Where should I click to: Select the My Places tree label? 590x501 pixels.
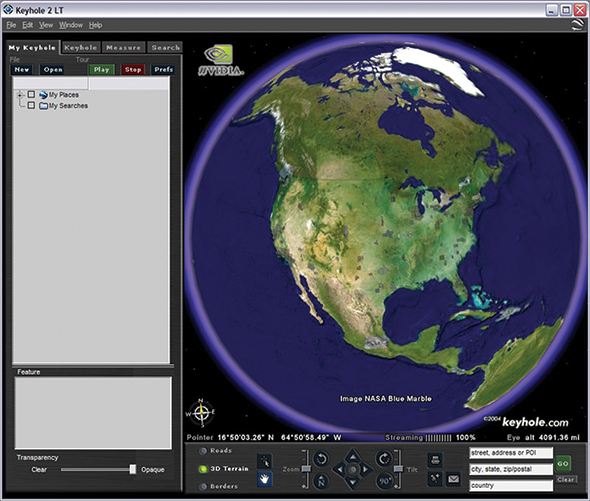[64, 95]
